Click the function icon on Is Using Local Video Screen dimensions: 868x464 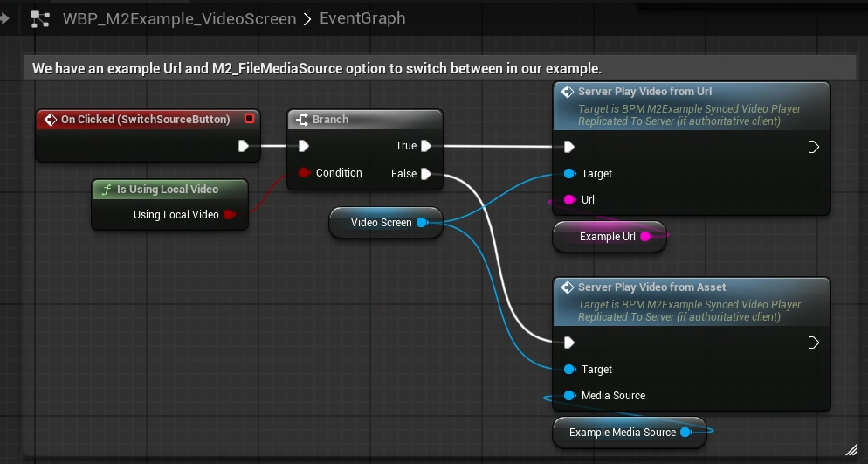tap(106, 190)
